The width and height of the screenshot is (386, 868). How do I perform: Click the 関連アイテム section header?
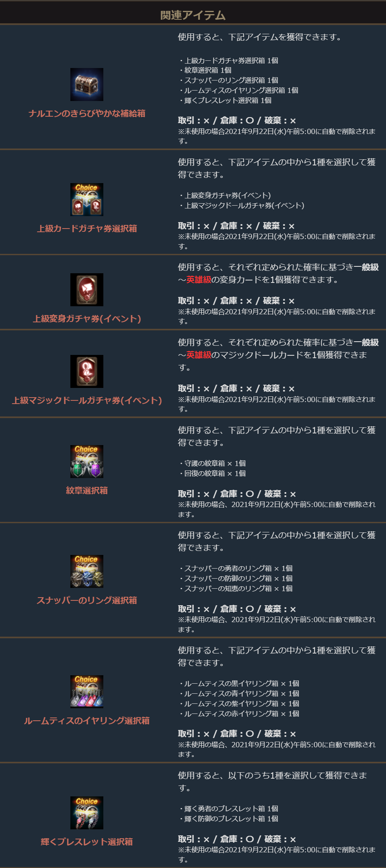pos(193,15)
